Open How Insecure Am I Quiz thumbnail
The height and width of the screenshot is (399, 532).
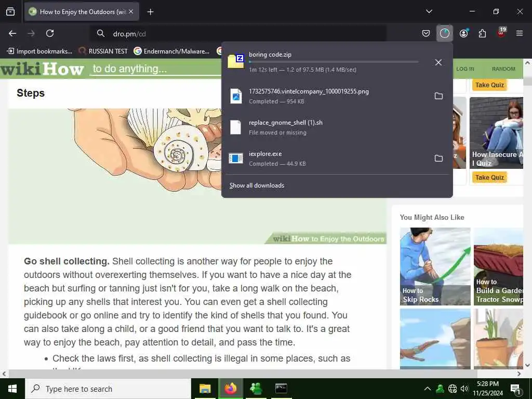coord(496,132)
